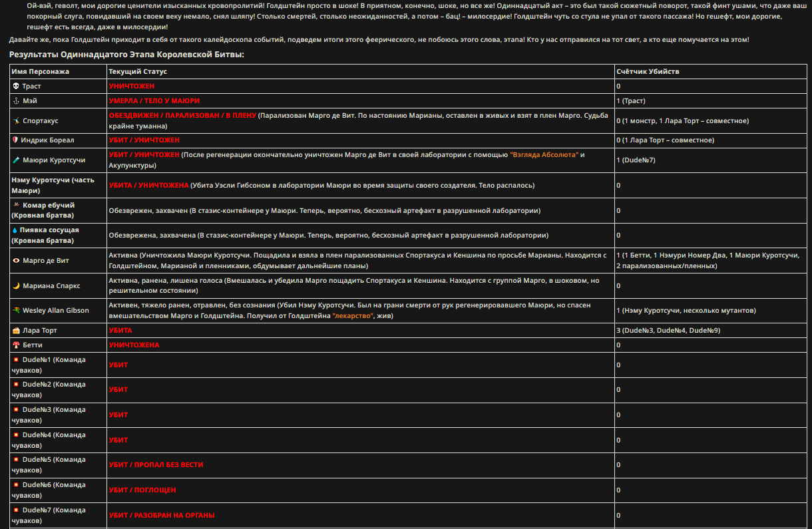Click the name 'Индрик Бореал'
The height and width of the screenshot is (529, 812).
[47, 140]
